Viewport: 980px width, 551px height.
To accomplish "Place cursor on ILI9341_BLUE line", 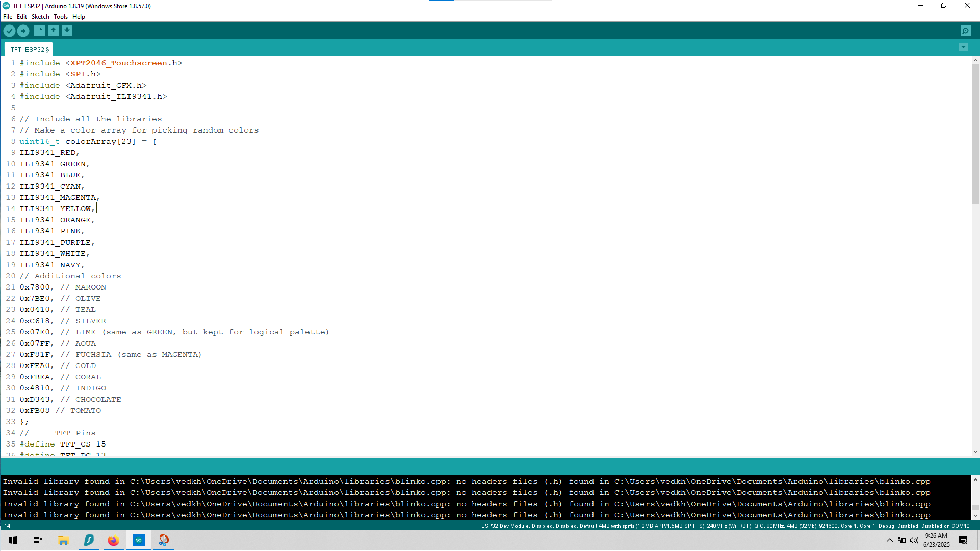I will [52, 175].
